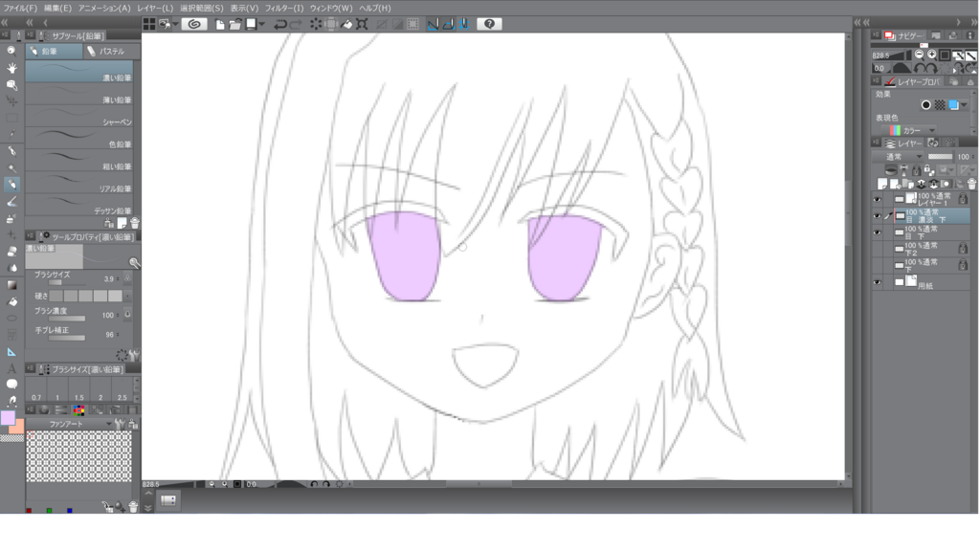Viewport: 980px width, 551px height.
Task: Click the canvas horizontal scrollbar
Action: 479,484
